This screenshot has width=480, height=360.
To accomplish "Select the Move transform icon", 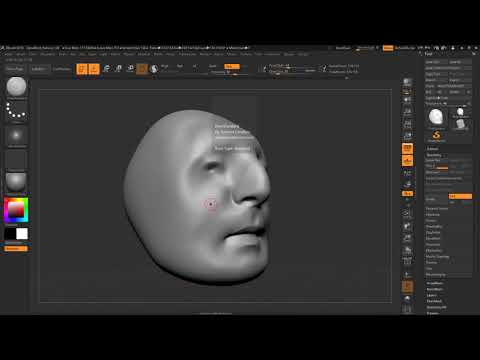I will point(106,69).
